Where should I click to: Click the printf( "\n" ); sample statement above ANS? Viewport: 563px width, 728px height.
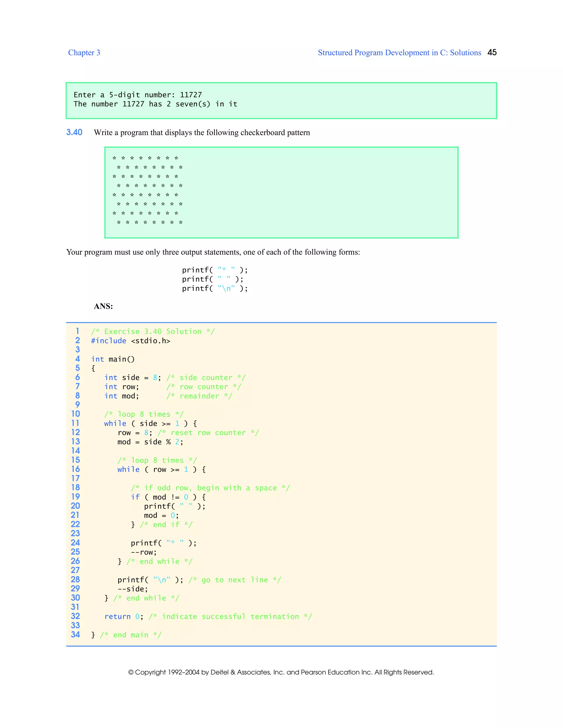click(215, 289)
